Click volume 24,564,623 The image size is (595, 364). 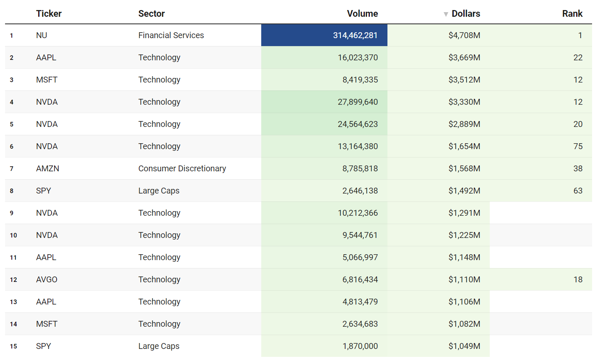tap(358, 124)
